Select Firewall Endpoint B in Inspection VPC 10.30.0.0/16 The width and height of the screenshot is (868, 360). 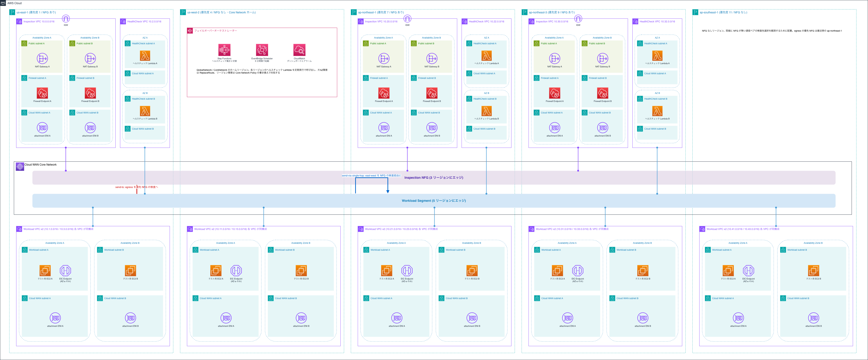tap(603, 93)
